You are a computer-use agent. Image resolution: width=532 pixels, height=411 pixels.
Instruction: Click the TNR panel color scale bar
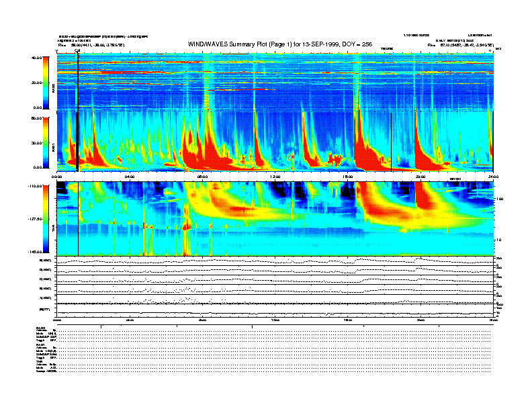click(x=46, y=219)
